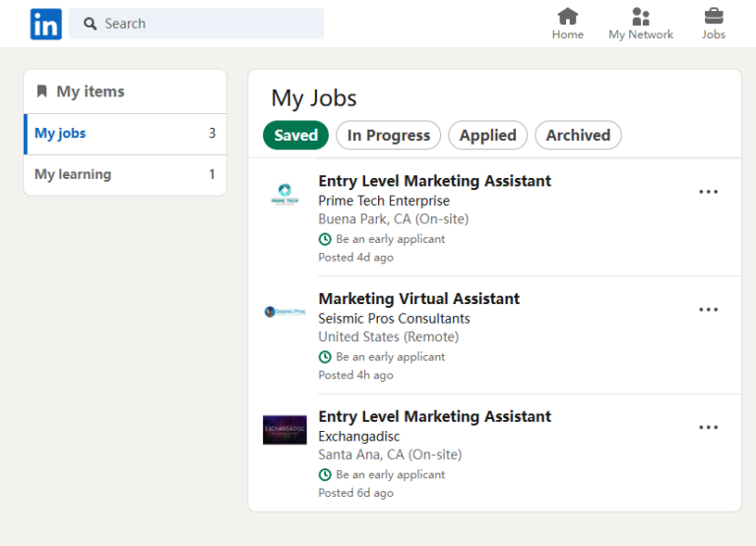Click the search magnifier icon
The image size is (756, 546).
(x=90, y=24)
